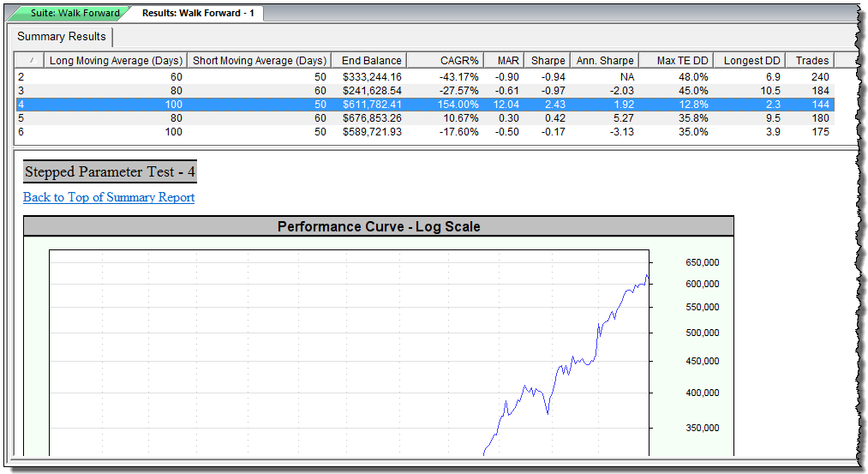Select the Results: Walk Forward - 1 tab
The width and height of the screenshot is (868, 474).
coord(197,13)
